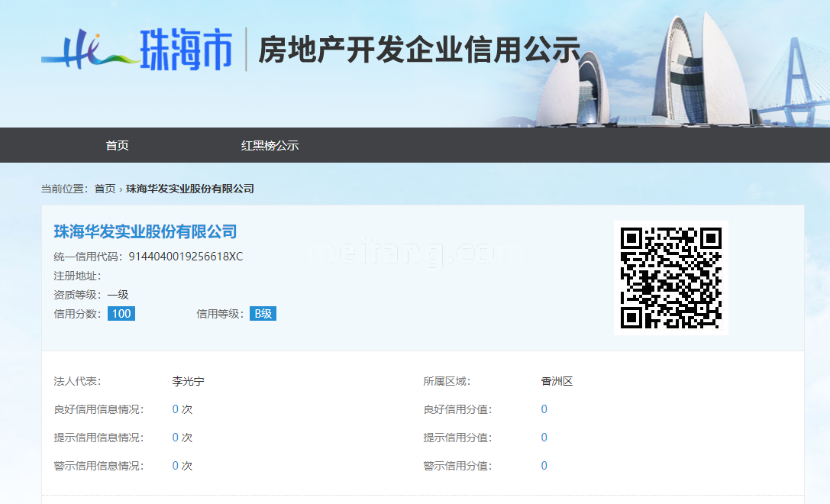830x504 pixels.
Task: Click the 珠海市 logo in the header
Action: (x=137, y=50)
